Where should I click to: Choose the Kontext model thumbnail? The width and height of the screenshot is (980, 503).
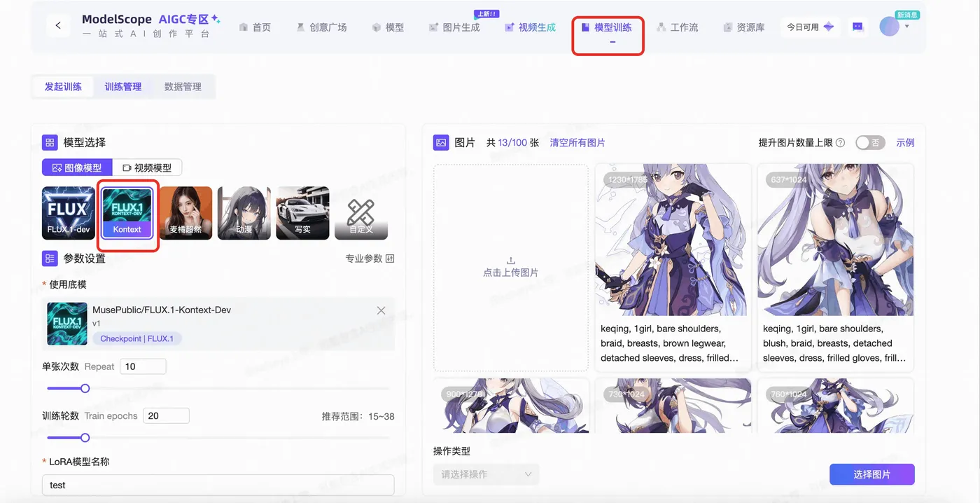127,213
